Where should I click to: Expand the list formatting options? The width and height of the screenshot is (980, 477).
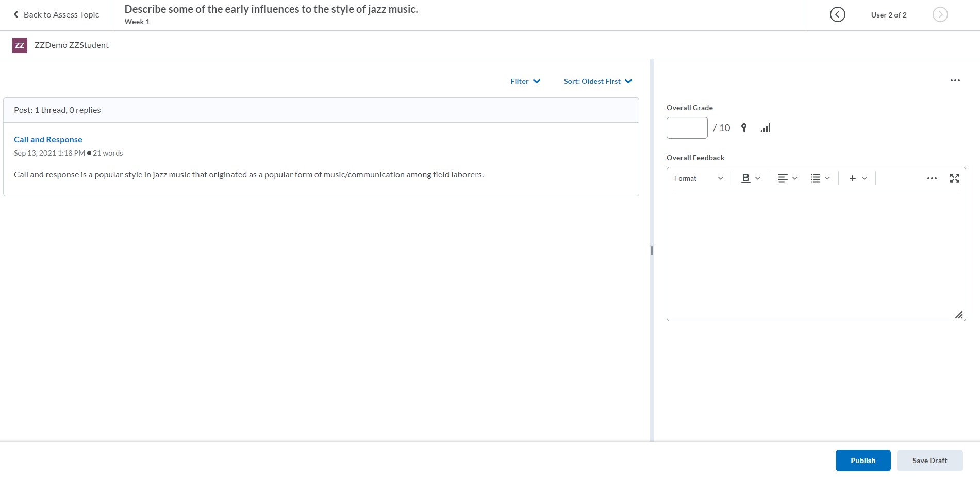point(820,178)
